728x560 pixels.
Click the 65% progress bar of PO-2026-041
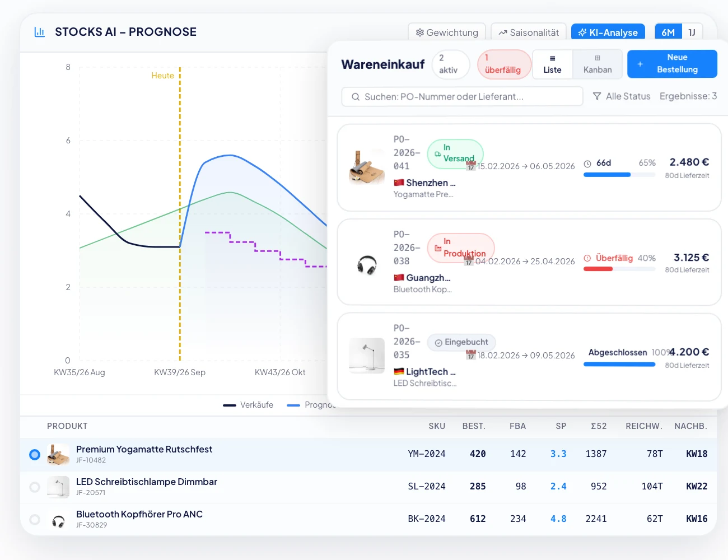(x=619, y=175)
